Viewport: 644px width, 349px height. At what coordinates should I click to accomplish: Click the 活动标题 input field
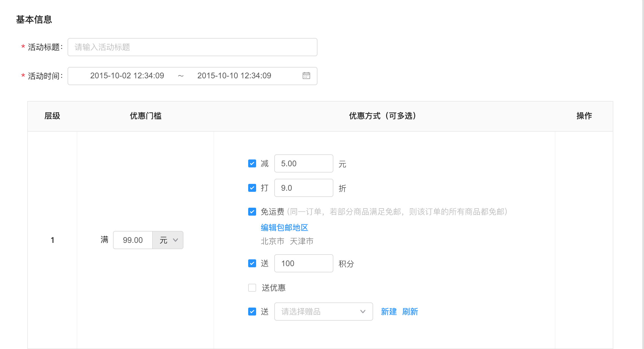click(192, 47)
